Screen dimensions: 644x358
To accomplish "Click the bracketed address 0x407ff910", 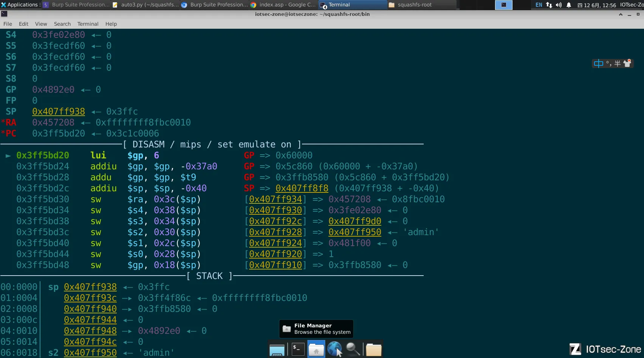I will [276, 265].
